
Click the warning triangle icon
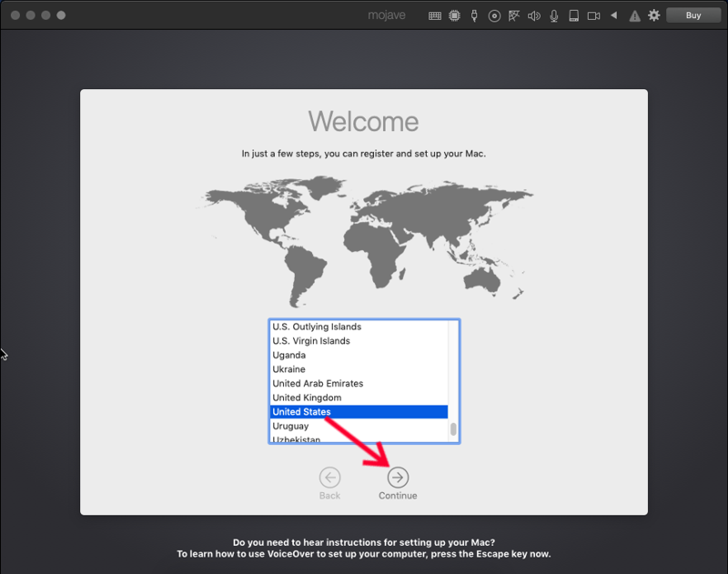[634, 15]
